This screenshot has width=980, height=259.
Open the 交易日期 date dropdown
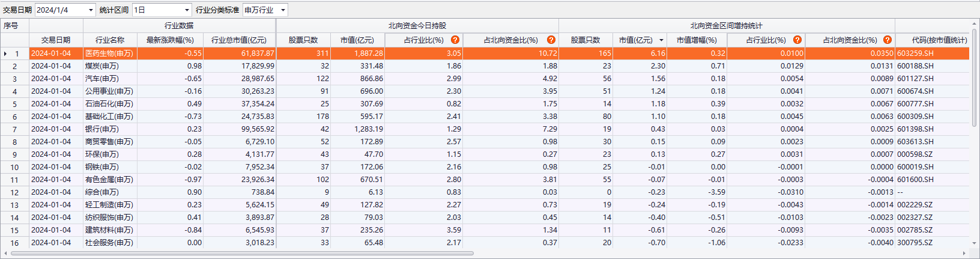[x=91, y=10]
